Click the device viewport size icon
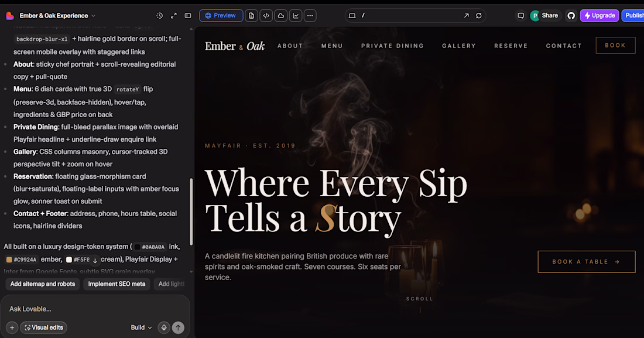The image size is (644, 338). tap(352, 16)
